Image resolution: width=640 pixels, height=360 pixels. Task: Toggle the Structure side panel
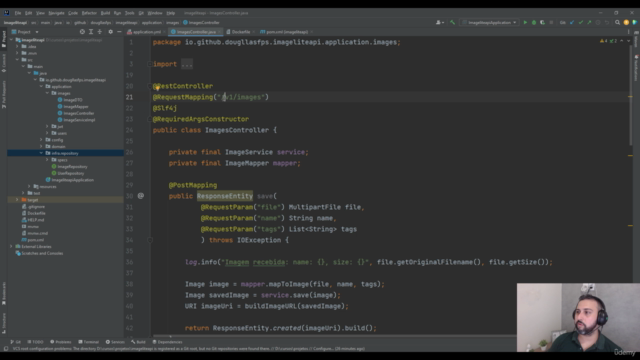pos(4,323)
